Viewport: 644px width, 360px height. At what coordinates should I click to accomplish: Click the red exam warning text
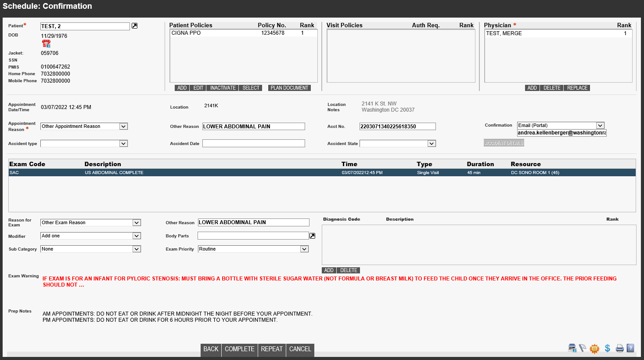click(330, 282)
